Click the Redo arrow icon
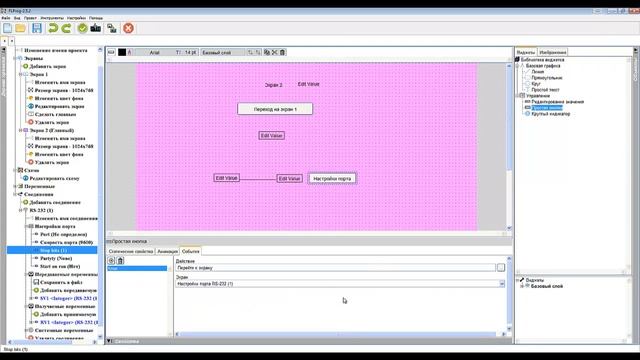The image size is (640, 360). (x=66, y=28)
